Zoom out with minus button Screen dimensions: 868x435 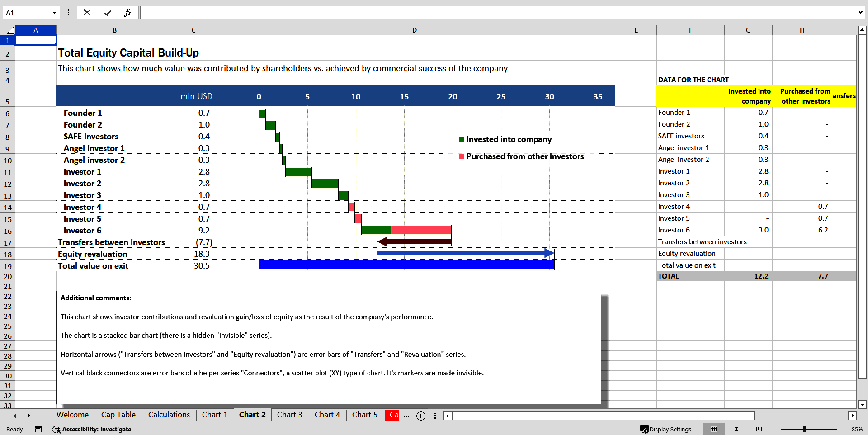pos(776,429)
